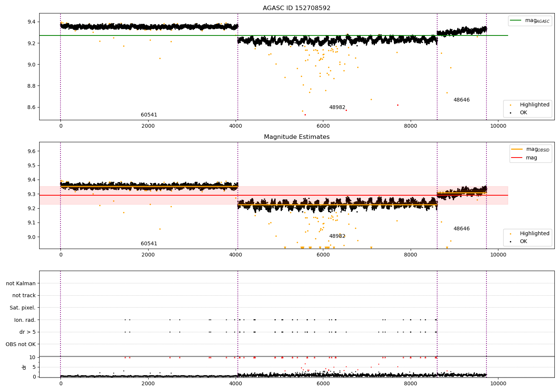Click the 9.4 y-tick on the top plot

31,22
